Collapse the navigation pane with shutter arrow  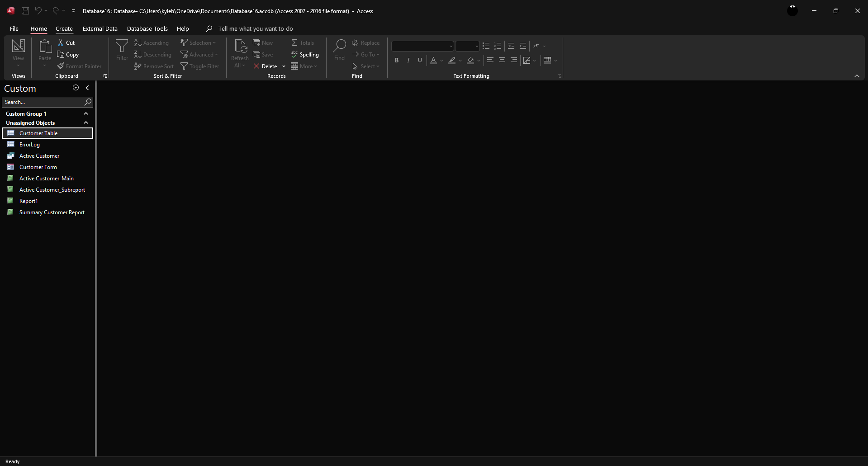click(87, 88)
